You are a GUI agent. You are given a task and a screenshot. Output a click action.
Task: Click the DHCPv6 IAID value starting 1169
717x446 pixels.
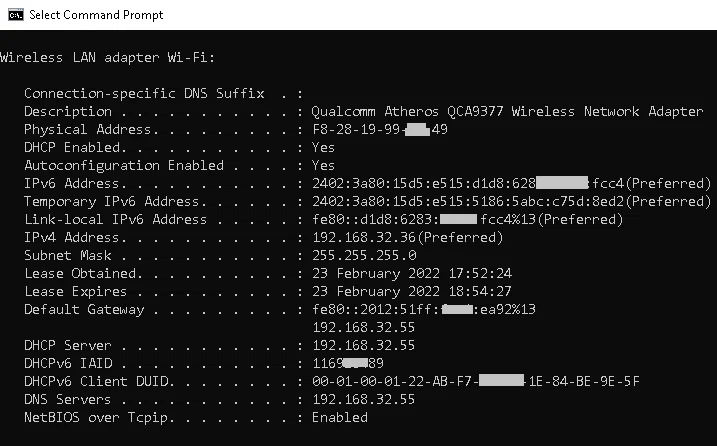tap(348, 363)
